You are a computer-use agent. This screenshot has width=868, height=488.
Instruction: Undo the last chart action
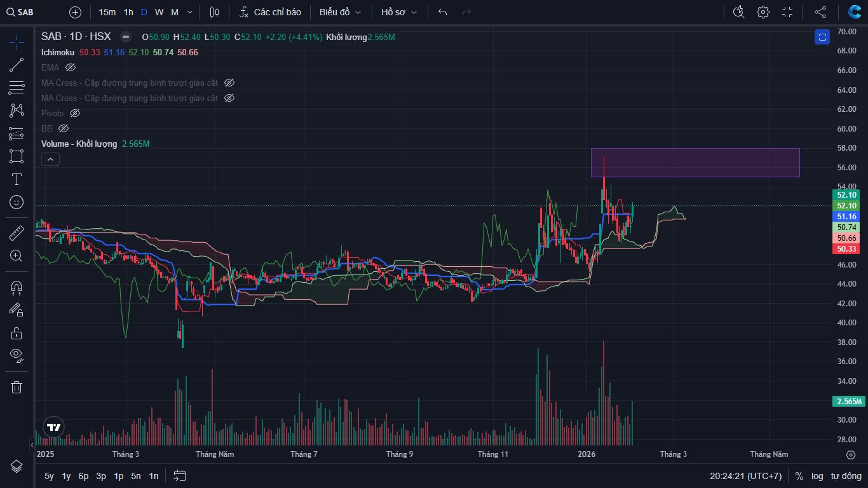(443, 12)
